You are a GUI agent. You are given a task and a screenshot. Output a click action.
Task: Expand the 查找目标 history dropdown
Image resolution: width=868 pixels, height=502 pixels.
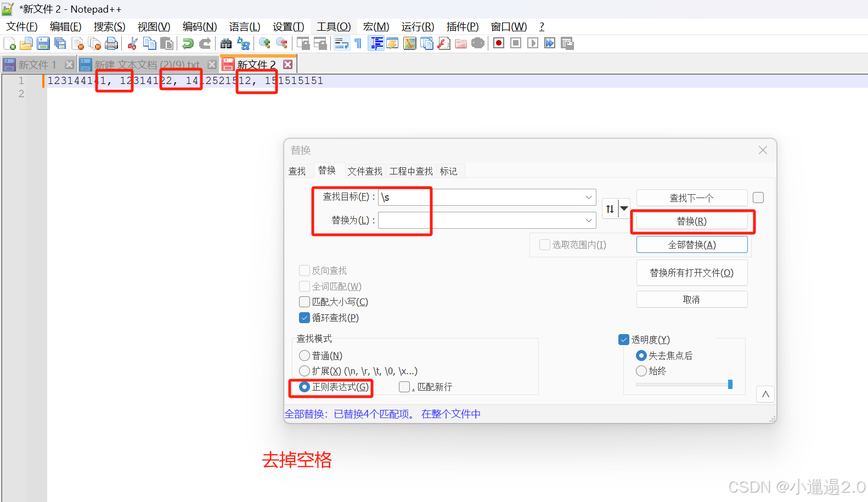tap(589, 197)
